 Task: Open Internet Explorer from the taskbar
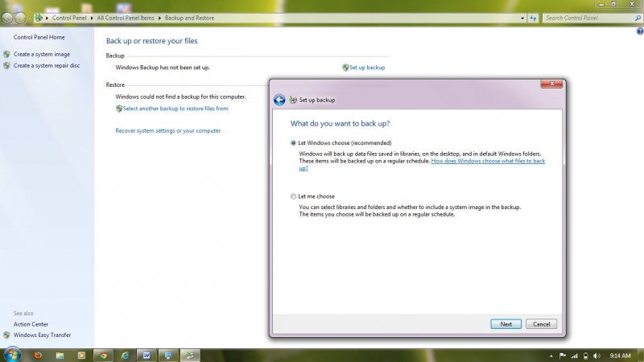(124, 355)
